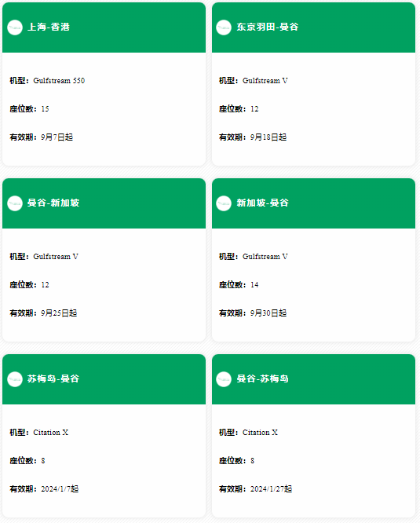Click the seat count 15 line

(29, 109)
